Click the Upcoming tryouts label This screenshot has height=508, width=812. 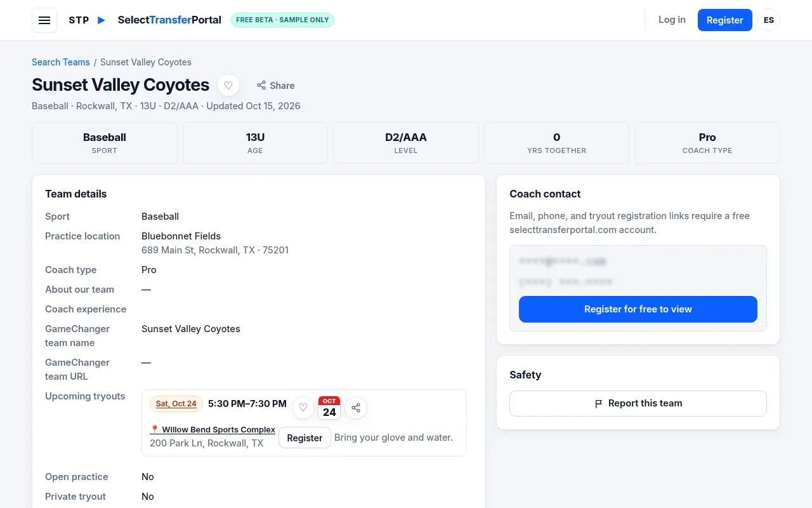pyautogui.click(x=85, y=396)
